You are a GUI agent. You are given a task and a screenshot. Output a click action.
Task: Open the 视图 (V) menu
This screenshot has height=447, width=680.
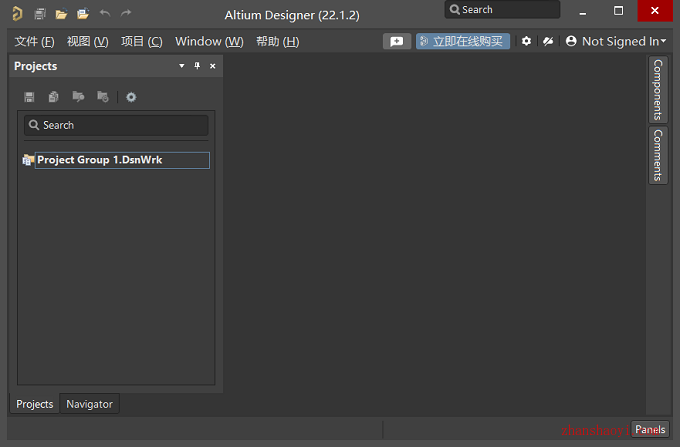tap(88, 42)
